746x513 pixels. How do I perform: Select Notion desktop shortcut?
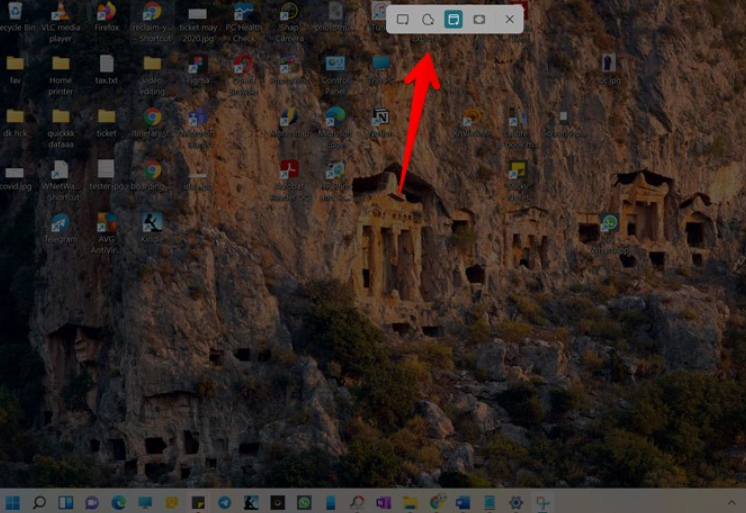[x=380, y=123]
